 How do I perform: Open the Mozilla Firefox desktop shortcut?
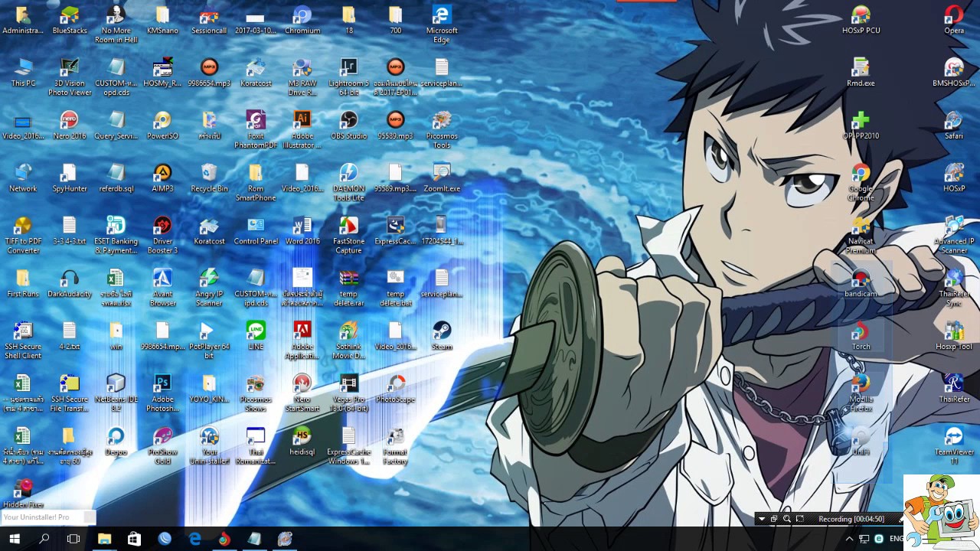(x=861, y=394)
